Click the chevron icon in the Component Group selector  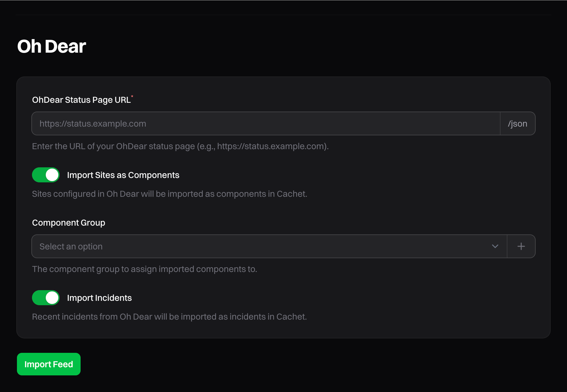tap(495, 246)
